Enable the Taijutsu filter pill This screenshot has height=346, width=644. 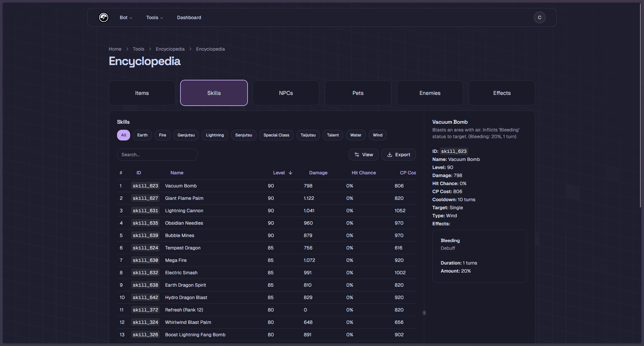coord(308,135)
